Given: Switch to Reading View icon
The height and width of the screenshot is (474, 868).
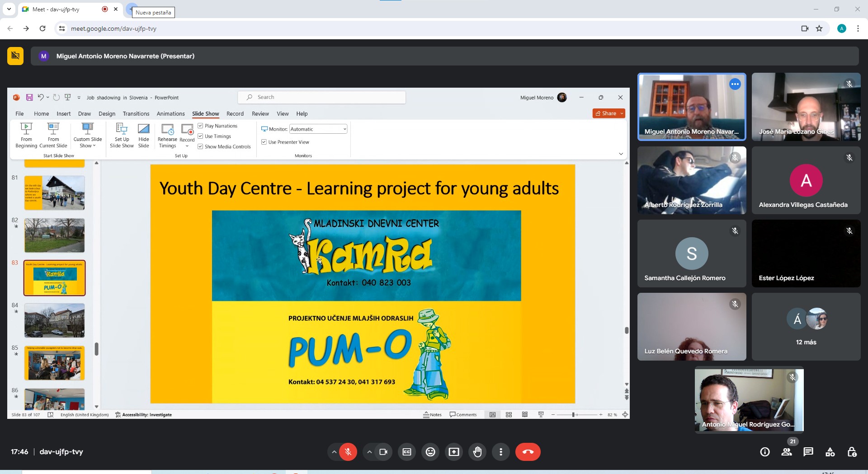Looking at the screenshot, I should tap(524, 415).
